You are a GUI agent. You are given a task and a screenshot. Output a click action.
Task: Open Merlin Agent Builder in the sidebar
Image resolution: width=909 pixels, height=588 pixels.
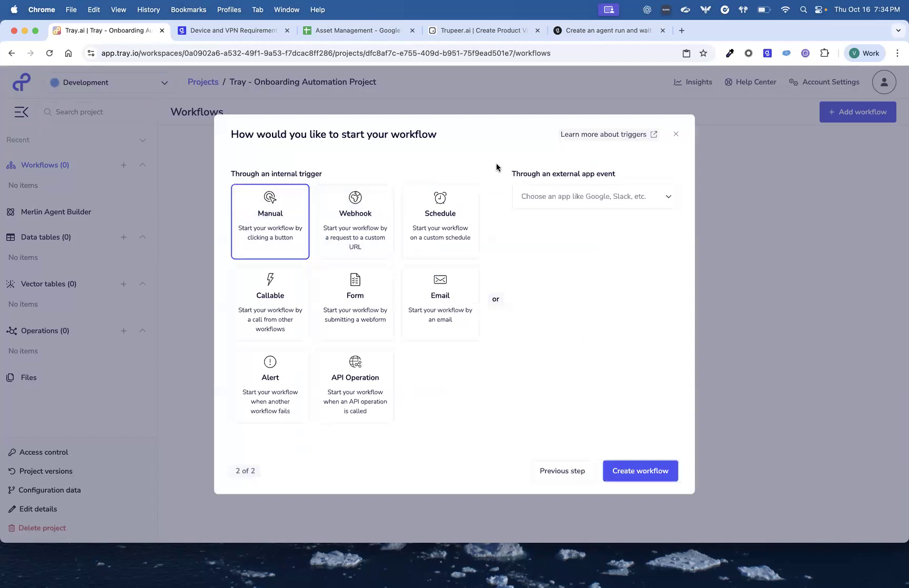(x=55, y=211)
